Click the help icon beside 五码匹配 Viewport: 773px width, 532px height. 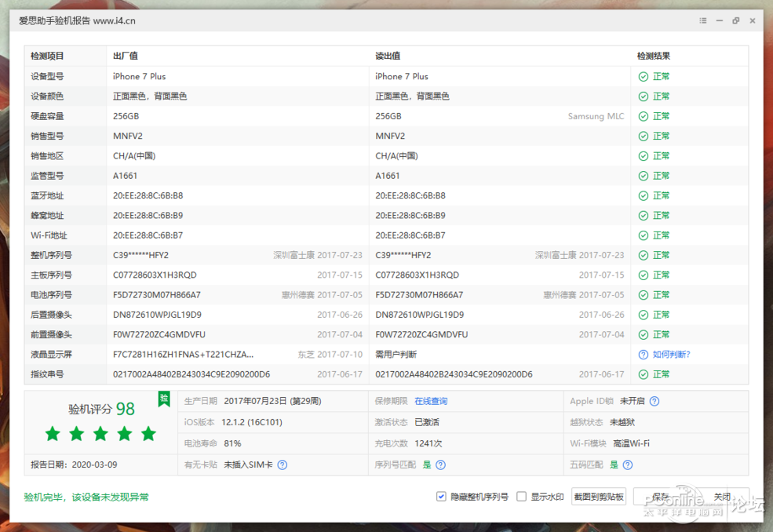[628, 465]
